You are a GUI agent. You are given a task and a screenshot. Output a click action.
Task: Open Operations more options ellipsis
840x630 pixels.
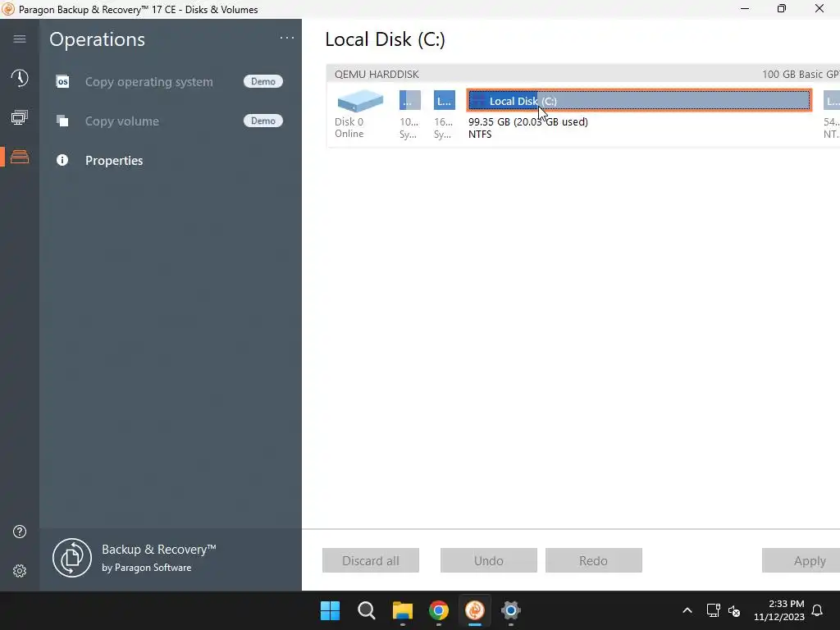pos(287,38)
